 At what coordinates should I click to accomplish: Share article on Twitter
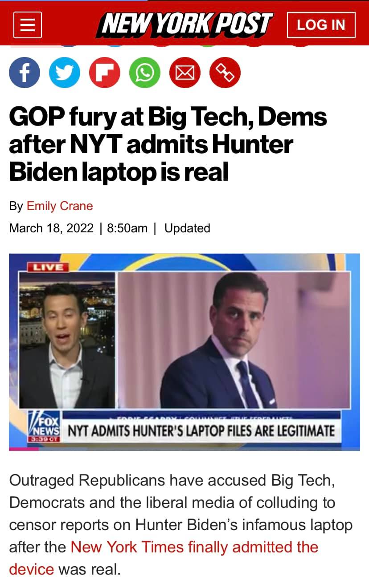pyautogui.click(x=65, y=72)
